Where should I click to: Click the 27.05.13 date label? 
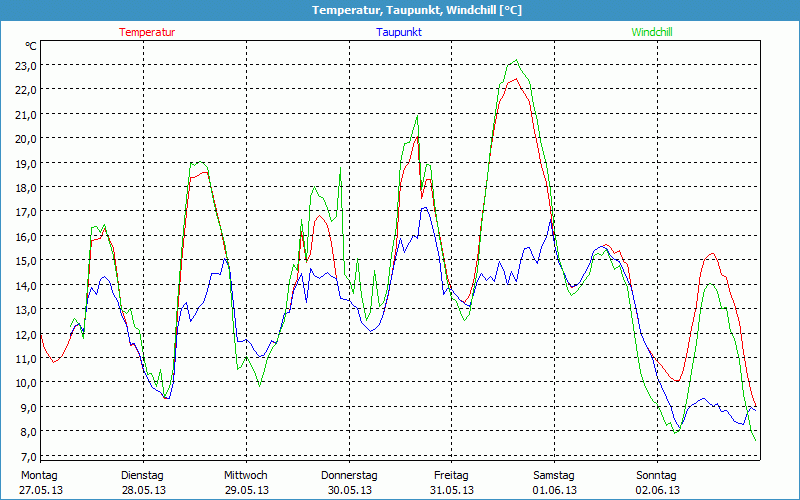click(x=40, y=490)
